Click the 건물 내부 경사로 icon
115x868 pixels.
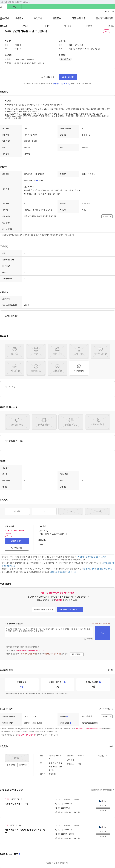pos(98,422)
